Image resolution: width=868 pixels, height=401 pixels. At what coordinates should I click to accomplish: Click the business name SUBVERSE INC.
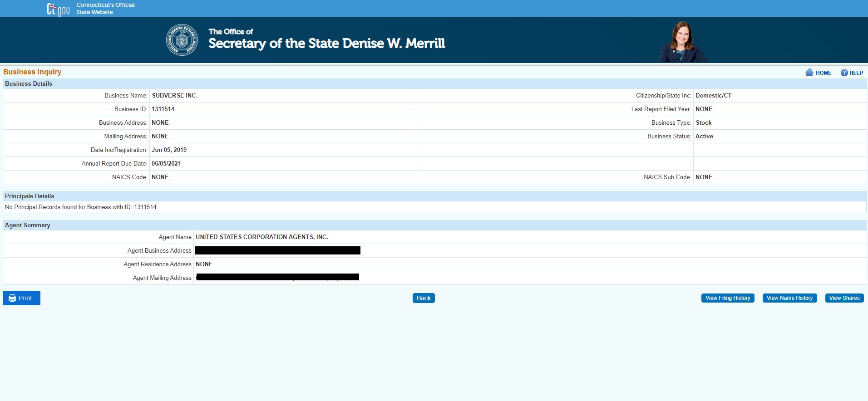click(175, 96)
